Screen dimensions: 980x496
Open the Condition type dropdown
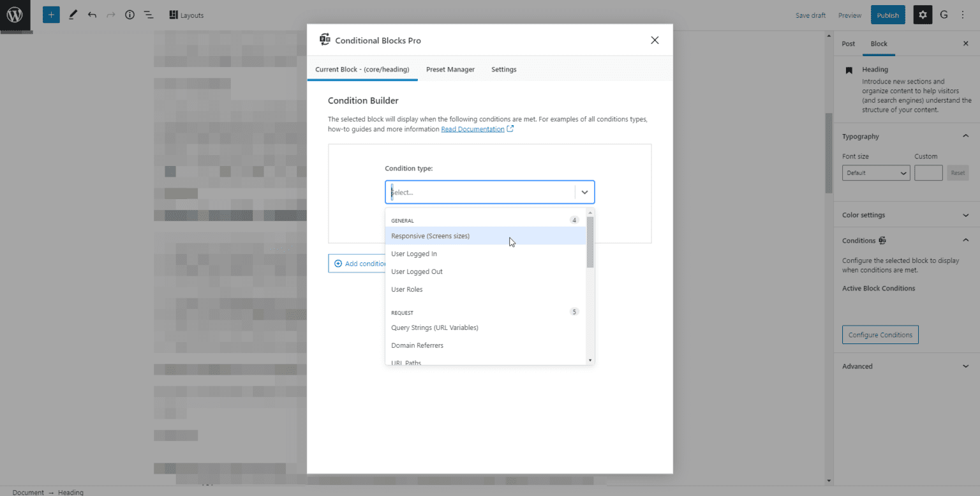click(x=489, y=192)
